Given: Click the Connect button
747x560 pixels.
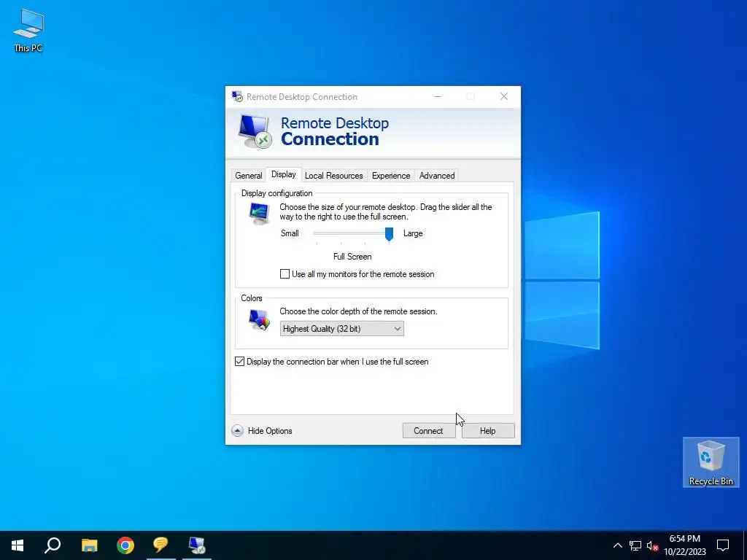Looking at the screenshot, I should point(429,431).
